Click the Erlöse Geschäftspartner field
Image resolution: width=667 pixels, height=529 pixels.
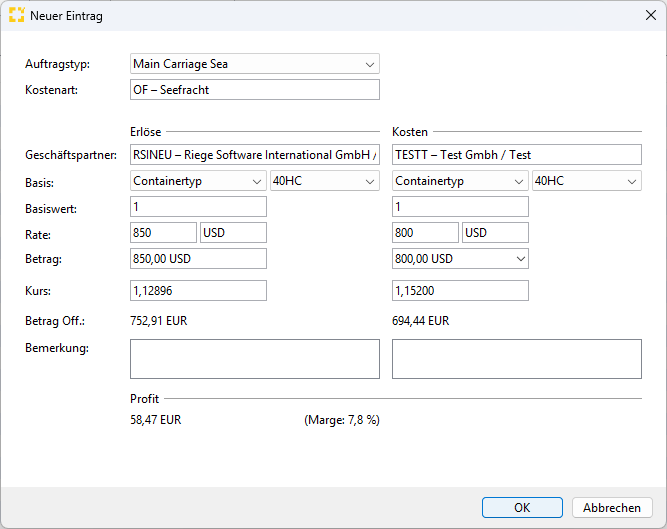coord(255,155)
